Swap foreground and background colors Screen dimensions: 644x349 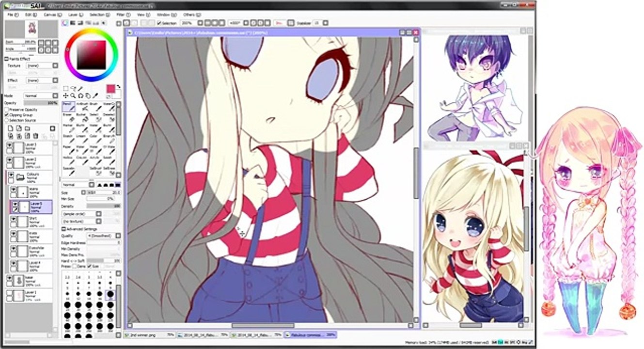[x=119, y=87]
